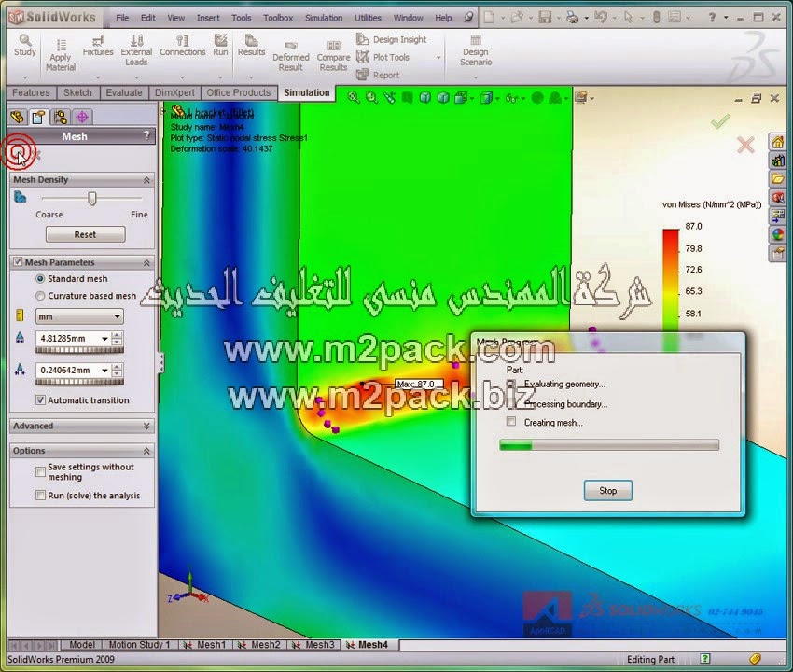Screen dimensions: 793x672
Task: Launch Design Insight plot
Action: 392,39
